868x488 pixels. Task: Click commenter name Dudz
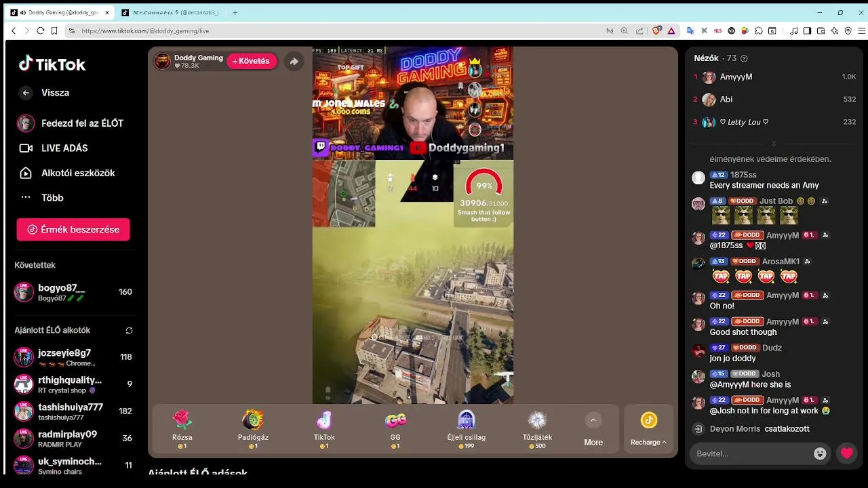coord(772,348)
